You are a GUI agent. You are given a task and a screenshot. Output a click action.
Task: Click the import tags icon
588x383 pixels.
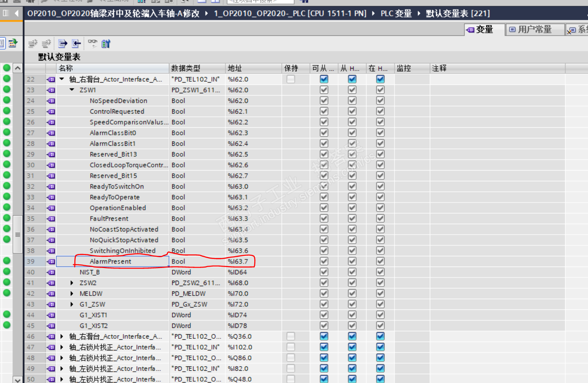tap(76, 44)
